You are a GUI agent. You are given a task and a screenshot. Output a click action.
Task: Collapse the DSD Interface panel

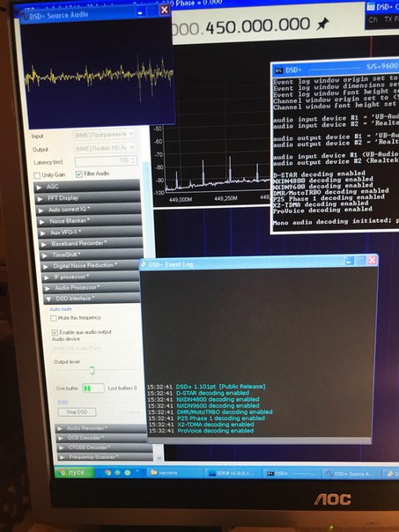[92, 299]
